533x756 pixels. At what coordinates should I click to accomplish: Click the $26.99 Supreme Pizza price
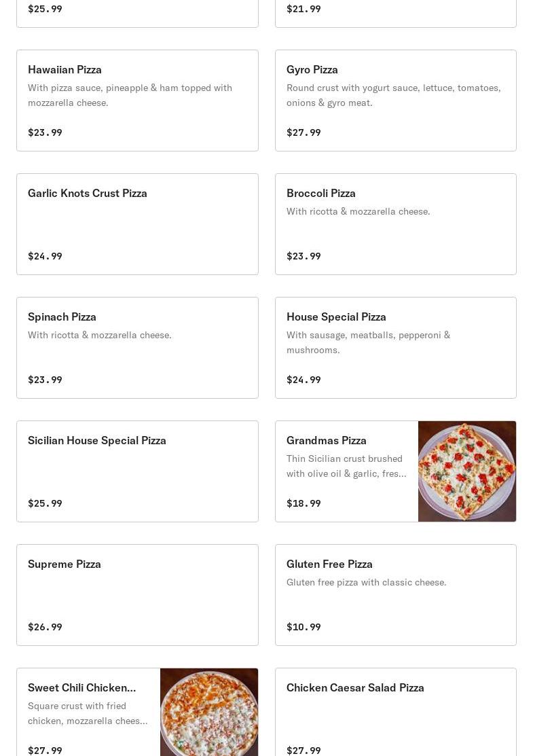pos(45,627)
